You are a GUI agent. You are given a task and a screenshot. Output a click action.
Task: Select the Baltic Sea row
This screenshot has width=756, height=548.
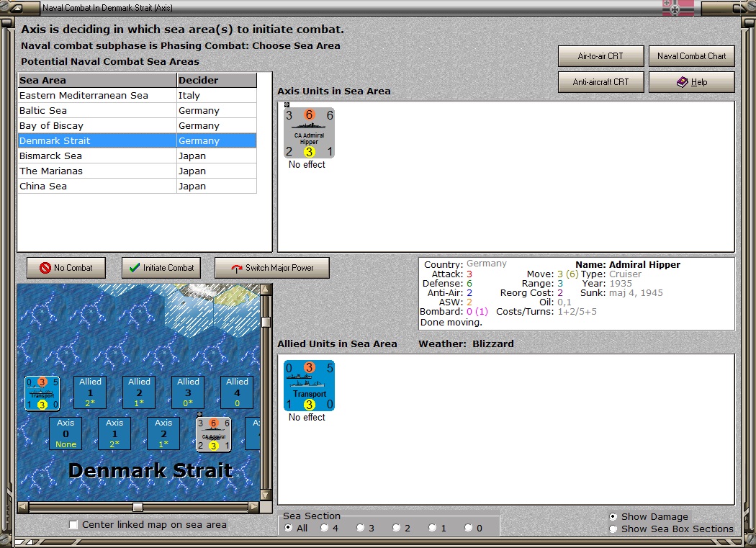(x=137, y=110)
